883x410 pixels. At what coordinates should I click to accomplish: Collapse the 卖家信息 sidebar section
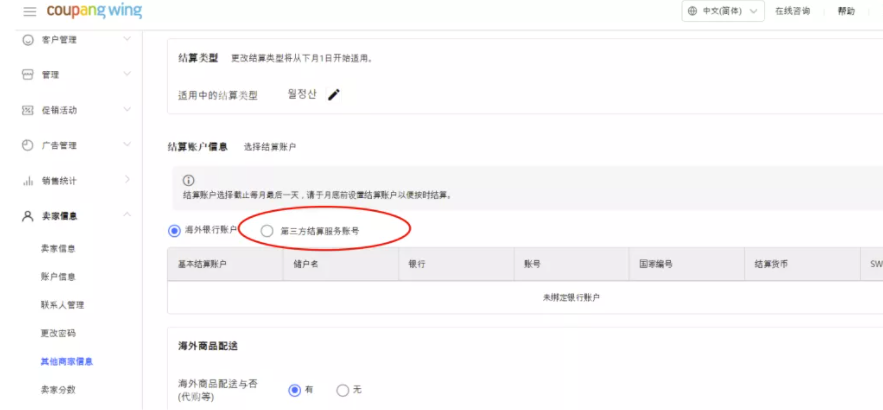coord(126,216)
